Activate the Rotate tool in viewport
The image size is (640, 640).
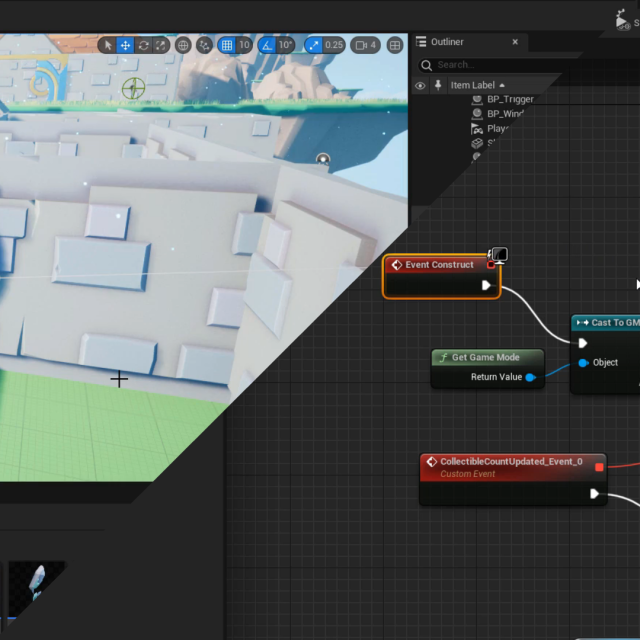tap(143, 45)
